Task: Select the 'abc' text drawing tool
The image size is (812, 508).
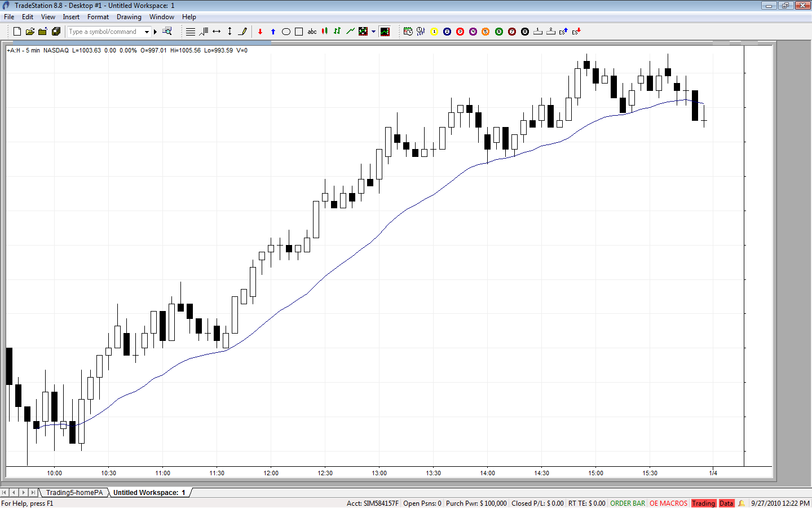Action: pyautogui.click(x=312, y=32)
